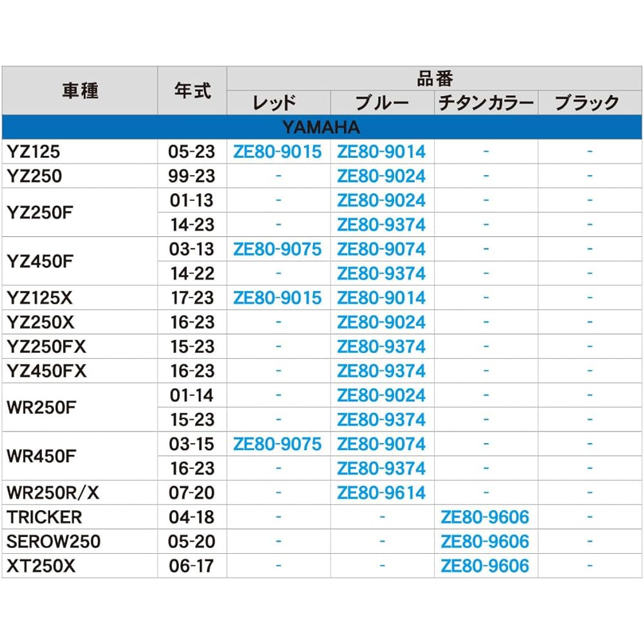Click year 16-23 in the YZ250X row
This screenshot has width=644, height=644.
click(x=192, y=322)
